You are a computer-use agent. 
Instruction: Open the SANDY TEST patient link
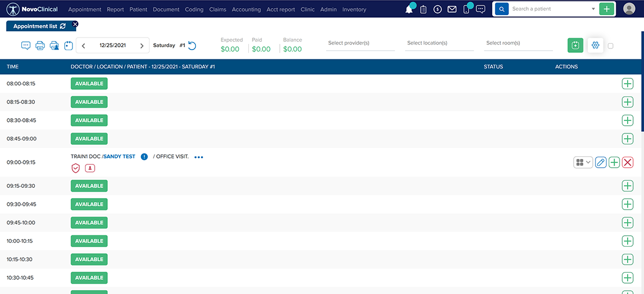point(119,157)
